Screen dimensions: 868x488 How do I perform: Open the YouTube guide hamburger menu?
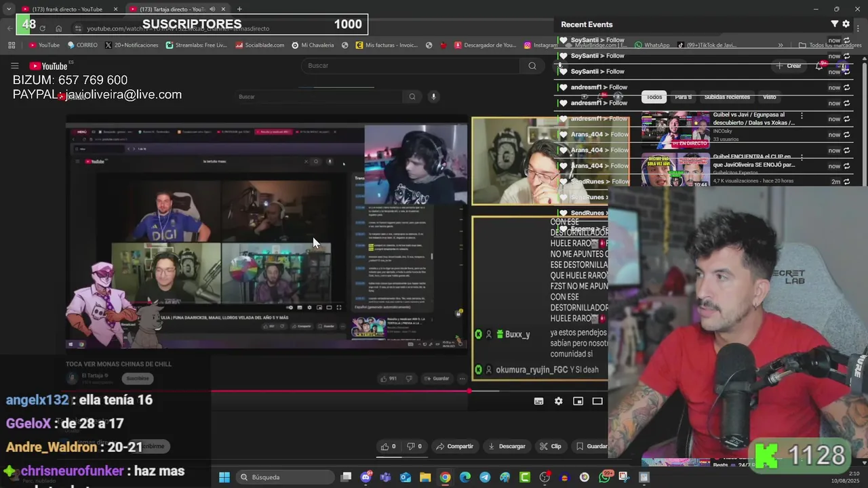[x=14, y=66]
